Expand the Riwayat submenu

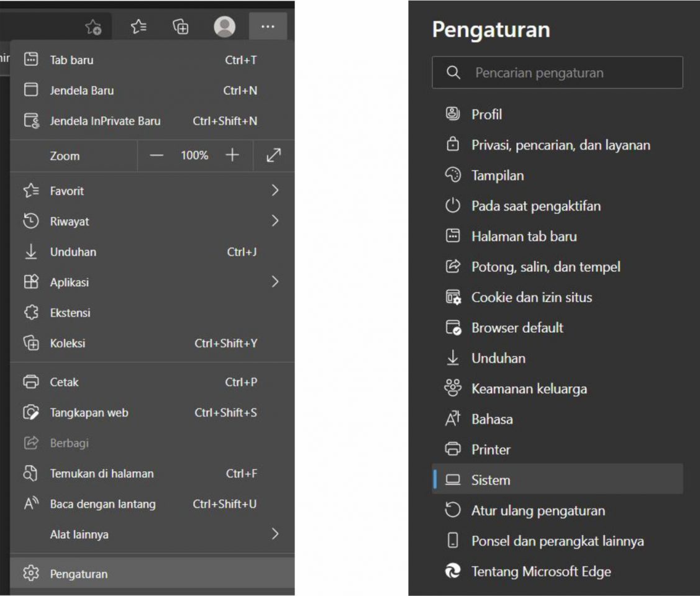[x=275, y=221]
